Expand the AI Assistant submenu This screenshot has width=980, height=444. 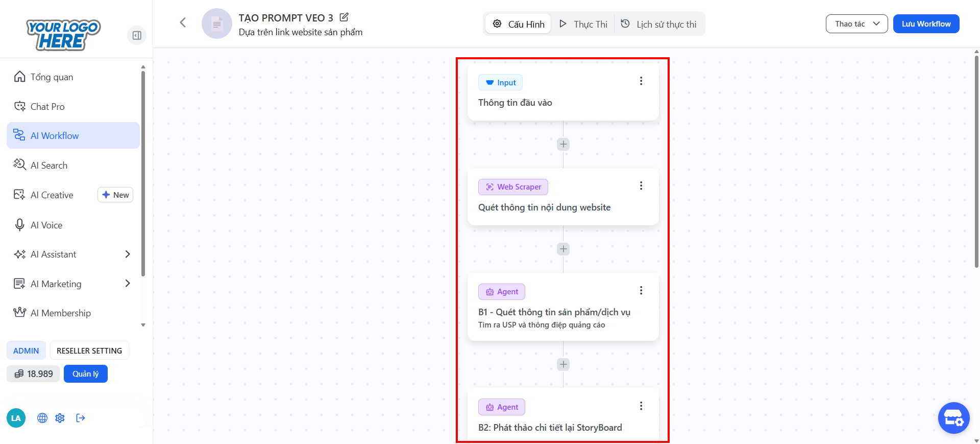tap(127, 254)
